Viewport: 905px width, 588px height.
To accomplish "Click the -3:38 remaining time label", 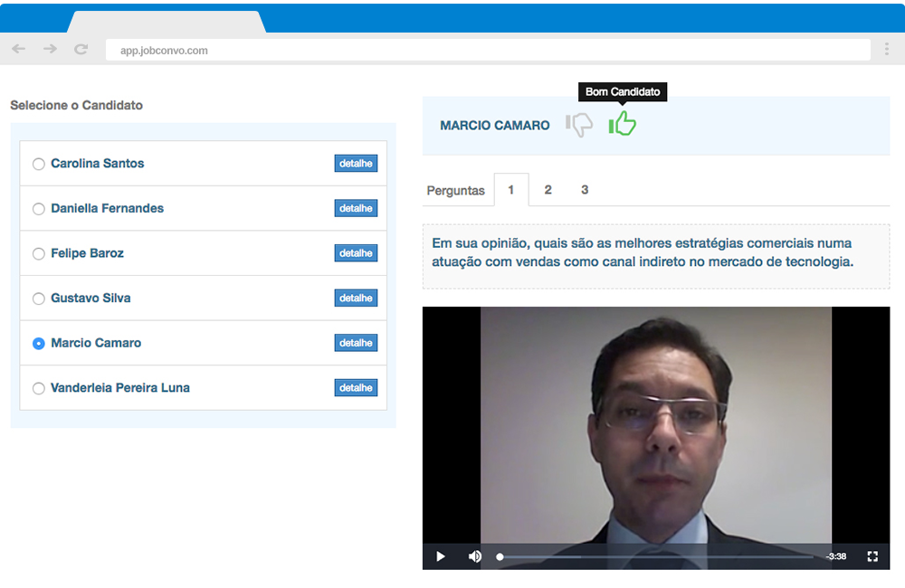I will tap(835, 556).
